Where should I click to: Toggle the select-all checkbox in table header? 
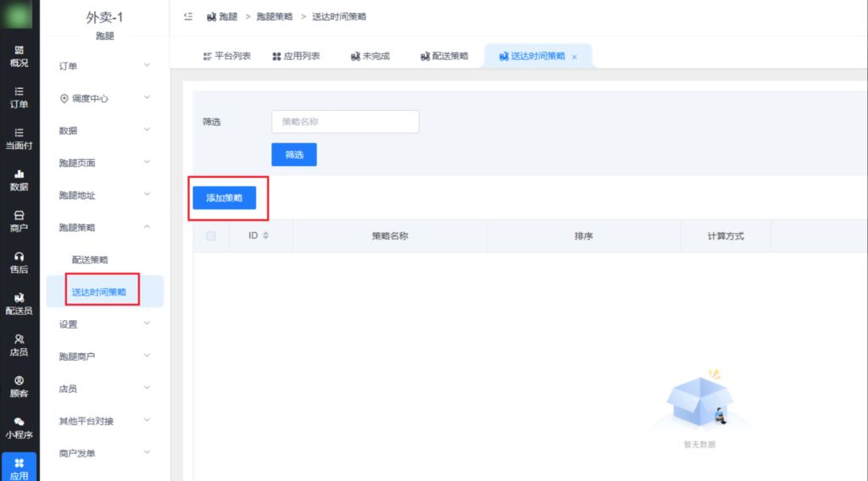coord(211,236)
